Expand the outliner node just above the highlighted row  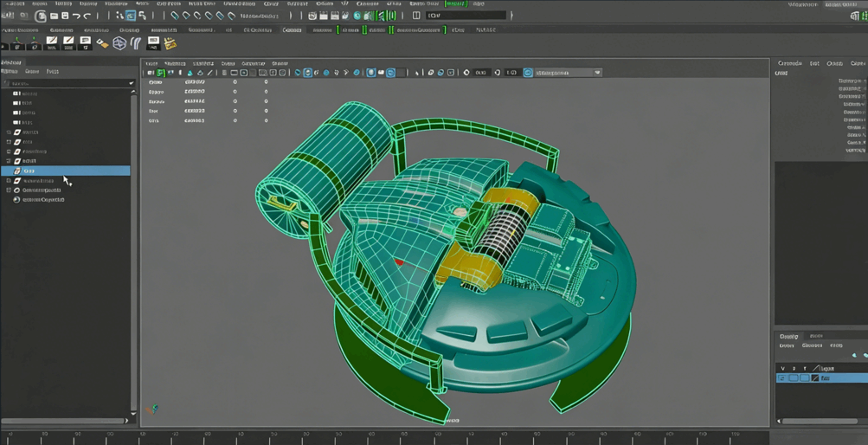9,161
